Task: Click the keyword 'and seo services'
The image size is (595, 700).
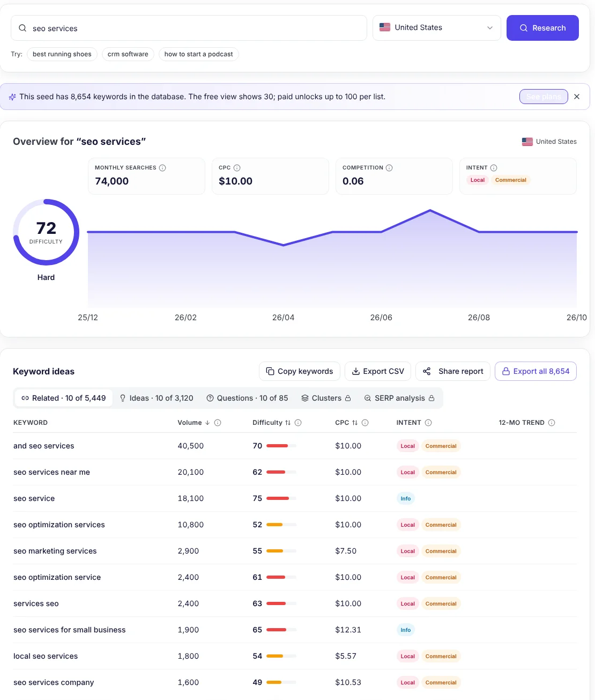Action: point(44,446)
